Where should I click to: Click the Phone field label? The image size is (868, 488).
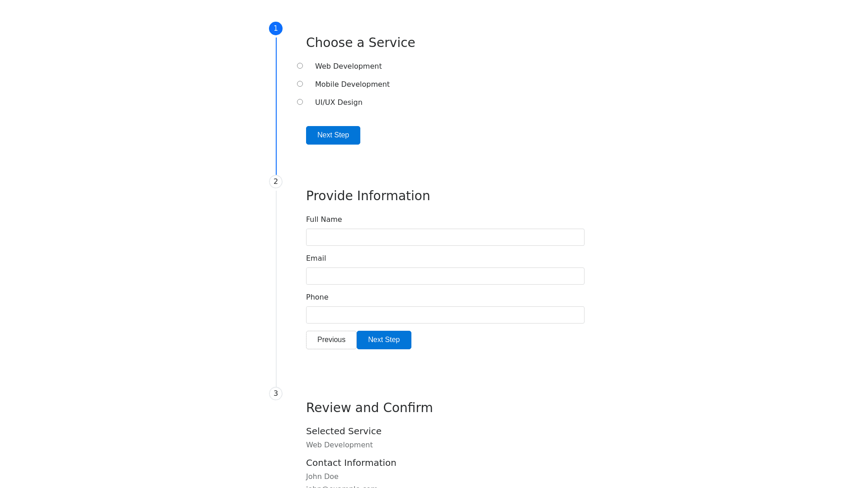pyautogui.click(x=317, y=297)
